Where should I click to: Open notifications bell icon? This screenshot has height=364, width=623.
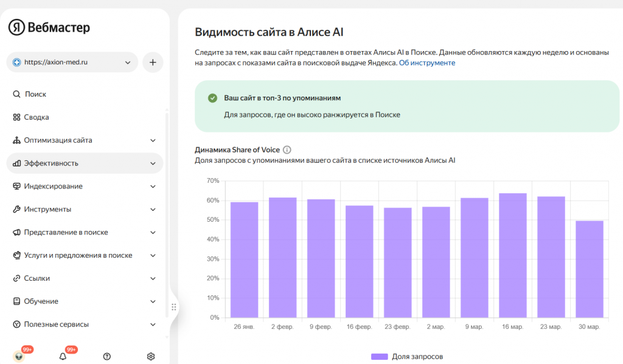point(63,357)
